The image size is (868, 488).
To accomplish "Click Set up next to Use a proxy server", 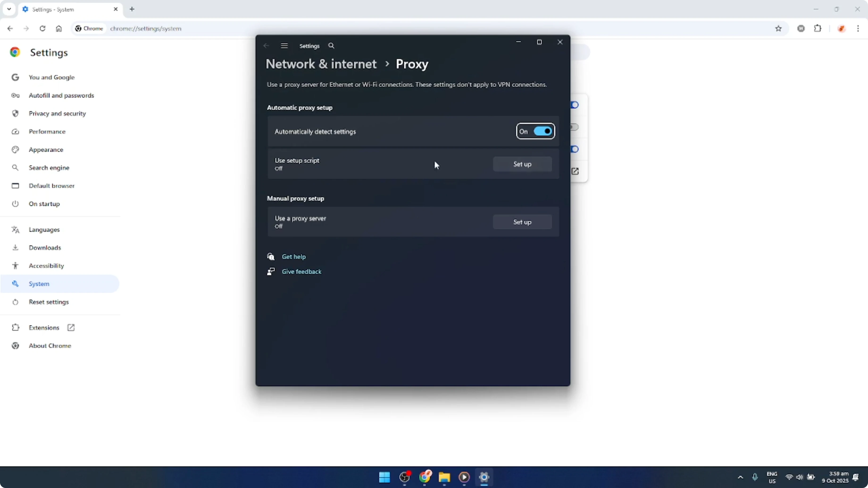I will click(522, 222).
